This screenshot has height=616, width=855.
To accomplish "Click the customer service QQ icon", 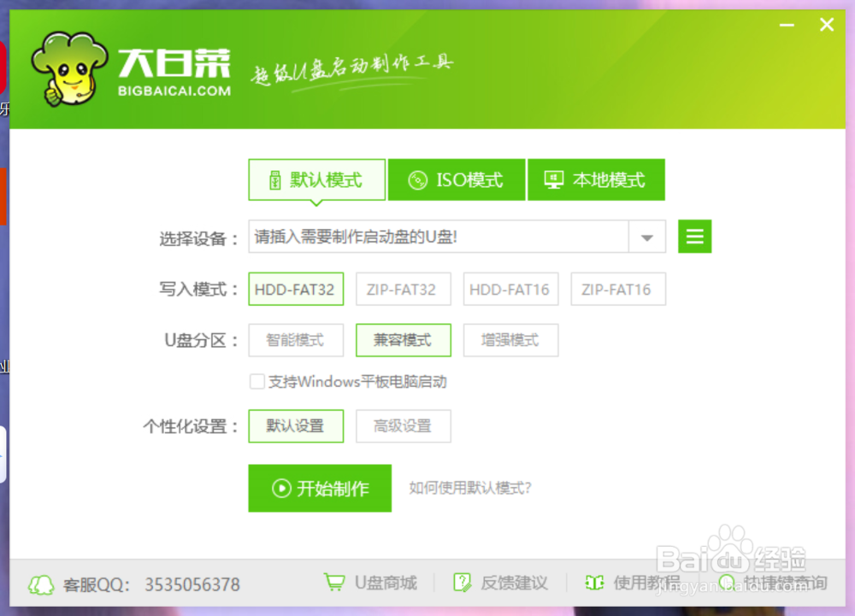I will (41, 585).
